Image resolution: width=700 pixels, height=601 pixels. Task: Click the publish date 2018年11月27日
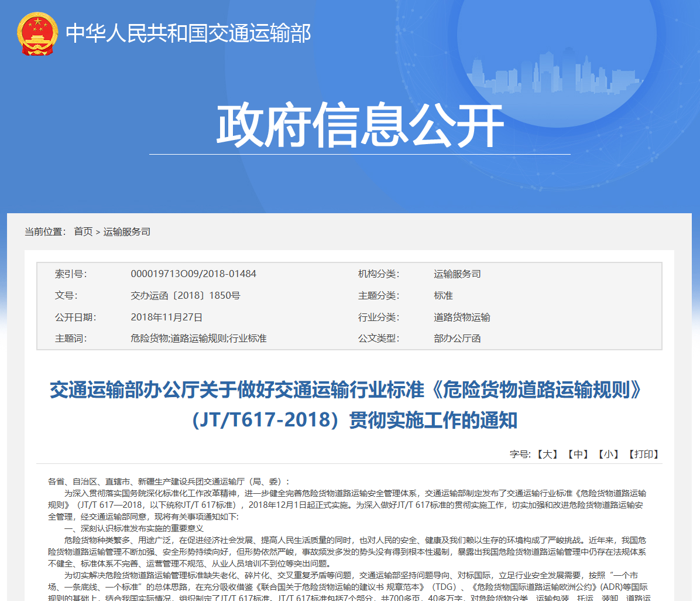pyautogui.click(x=166, y=317)
